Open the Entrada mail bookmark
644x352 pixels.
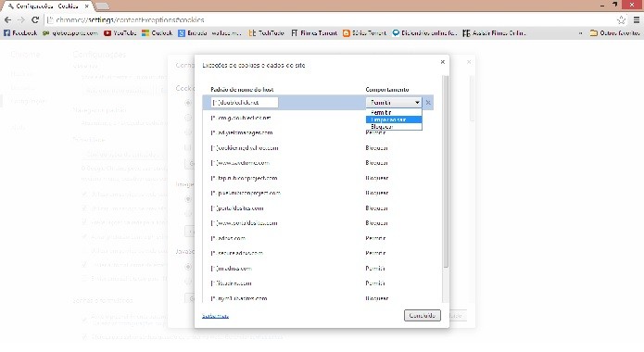[209, 32]
